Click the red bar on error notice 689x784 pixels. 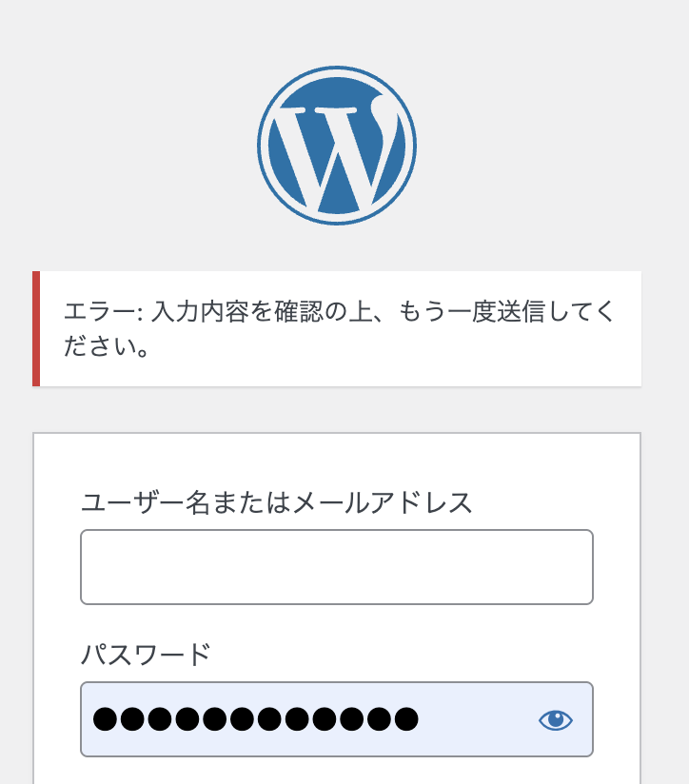click(x=36, y=329)
